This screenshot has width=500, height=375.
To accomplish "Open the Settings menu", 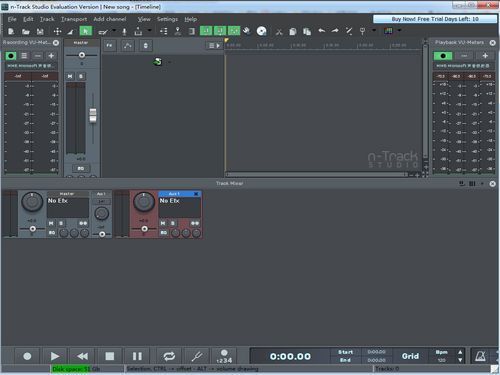I will pos(167,19).
